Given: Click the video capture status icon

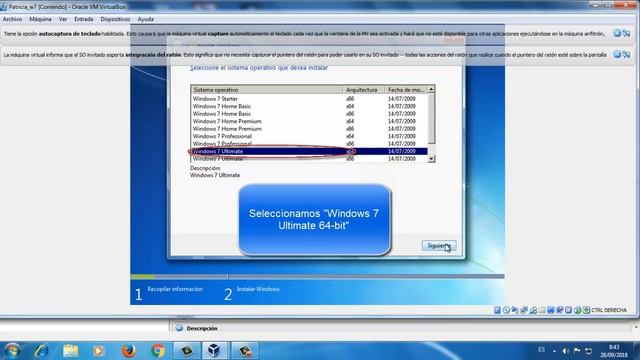Looking at the screenshot, I should (560, 310).
